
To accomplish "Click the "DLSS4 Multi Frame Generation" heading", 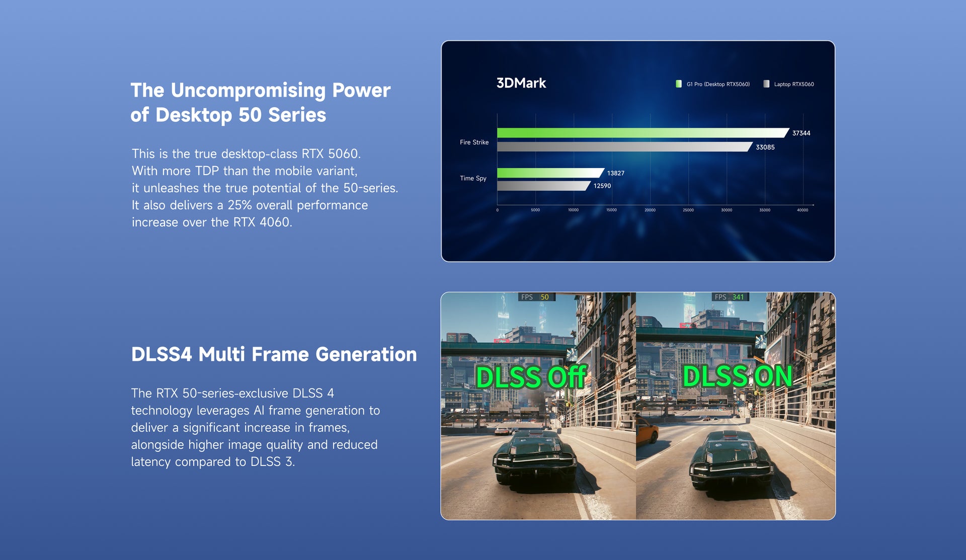I will (x=274, y=354).
